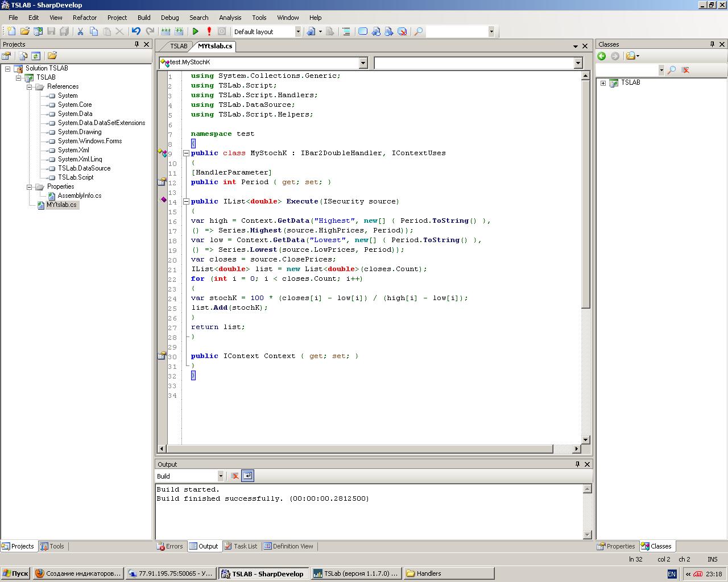728x582 pixels.
Task: Click the red exclamation Run without debugger icon
Action: coord(209,32)
